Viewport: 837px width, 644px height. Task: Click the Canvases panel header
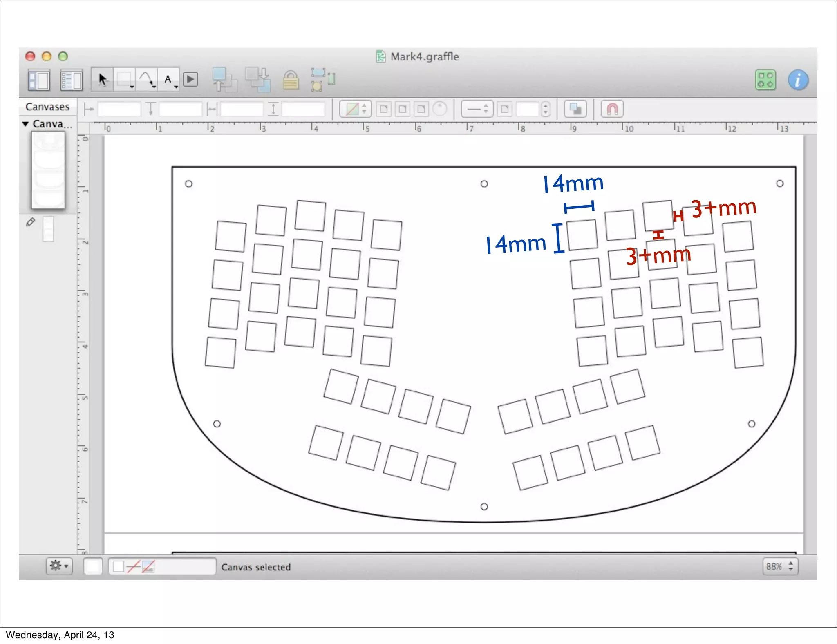[x=47, y=107]
